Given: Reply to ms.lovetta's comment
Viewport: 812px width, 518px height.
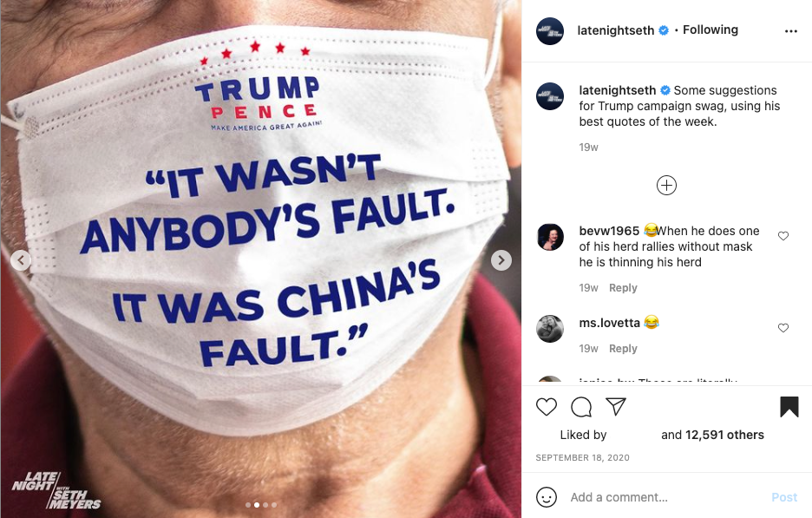Looking at the screenshot, I should coord(623,349).
